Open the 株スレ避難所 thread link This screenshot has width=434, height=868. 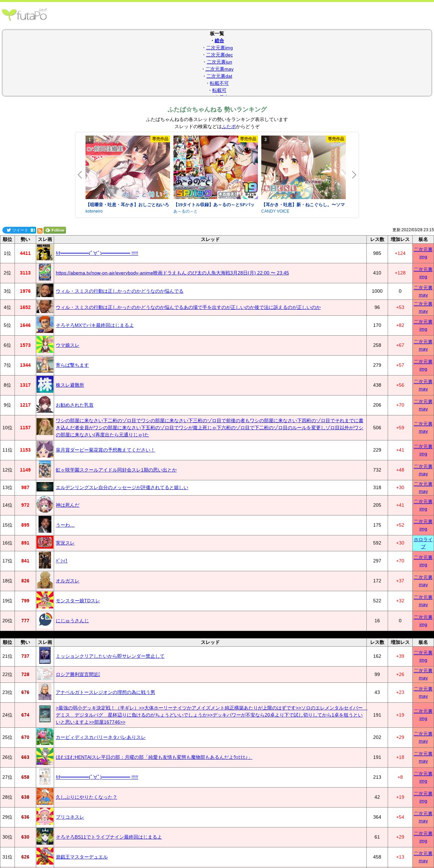click(70, 385)
